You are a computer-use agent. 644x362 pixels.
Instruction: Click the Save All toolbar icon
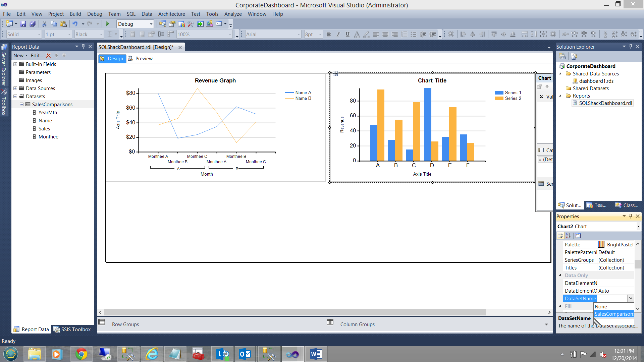[x=33, y=24]
